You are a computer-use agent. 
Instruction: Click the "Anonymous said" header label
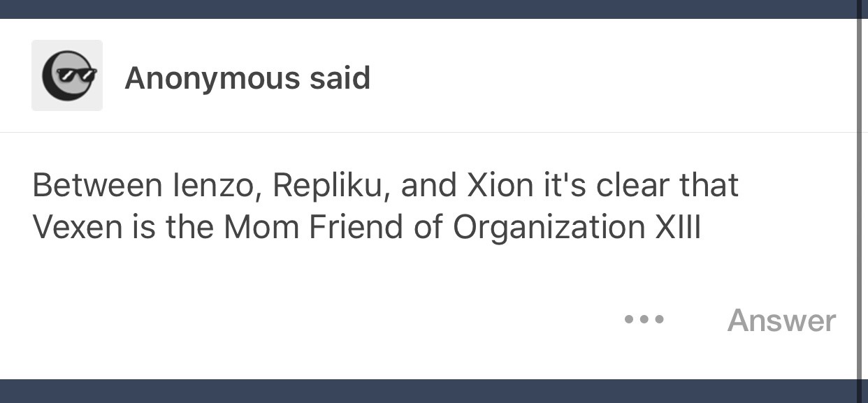[247, 78]
